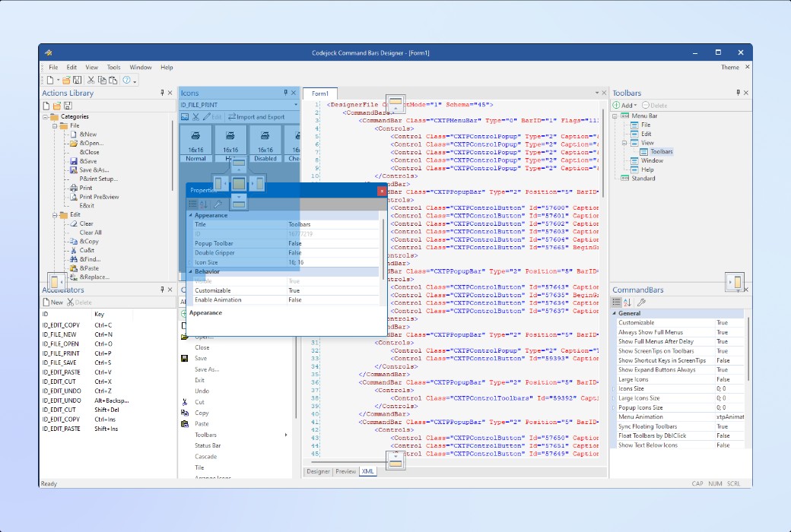This screenshot has width=791, height=532.
Task: Click New file icon in Actions Library toolbar
Action: (x=46, y=106)
